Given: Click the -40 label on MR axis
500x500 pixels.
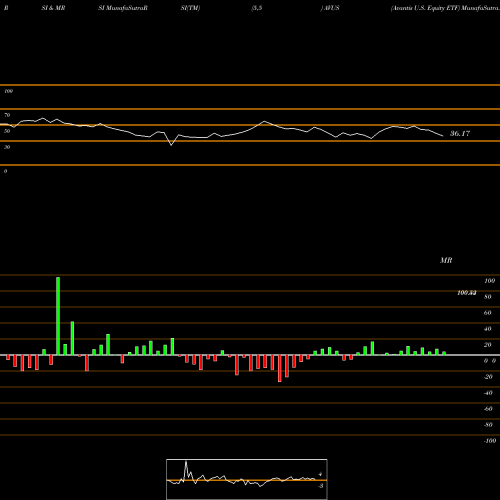Looking at the screenshot, I should (488, 393).
